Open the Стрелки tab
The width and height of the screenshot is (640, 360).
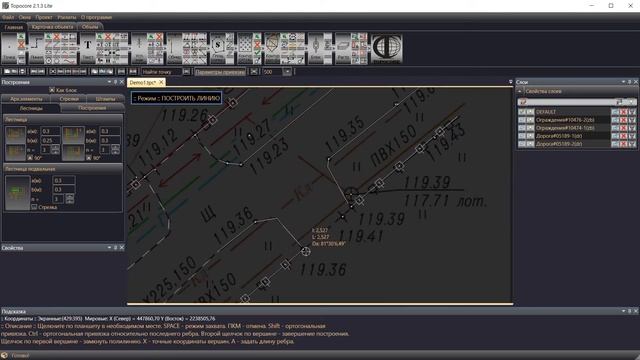pos(69,99)
